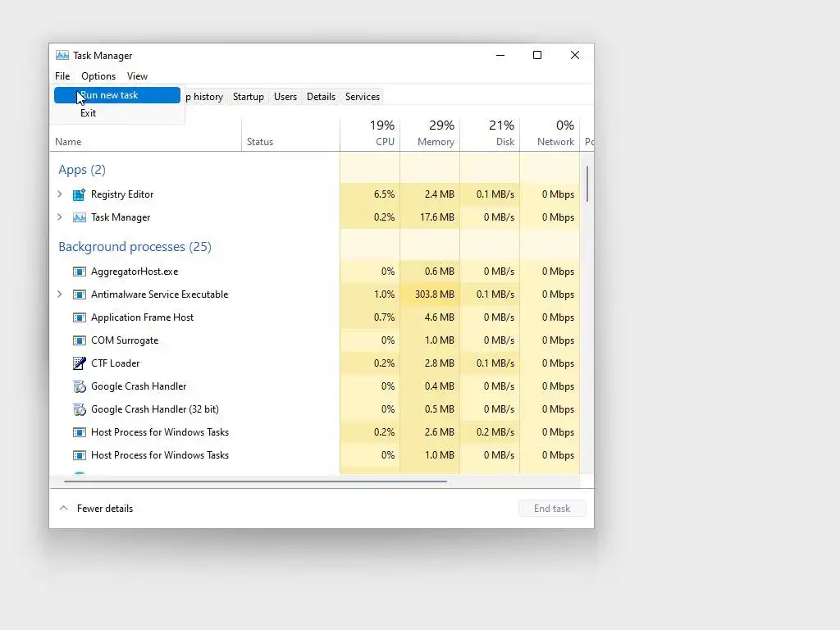Expand the Registry Editor app entry

60,194
